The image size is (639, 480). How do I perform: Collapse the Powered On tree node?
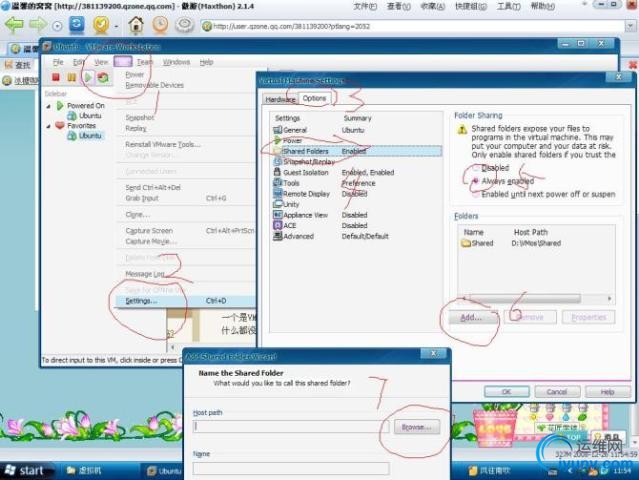[x=48, y=106]
